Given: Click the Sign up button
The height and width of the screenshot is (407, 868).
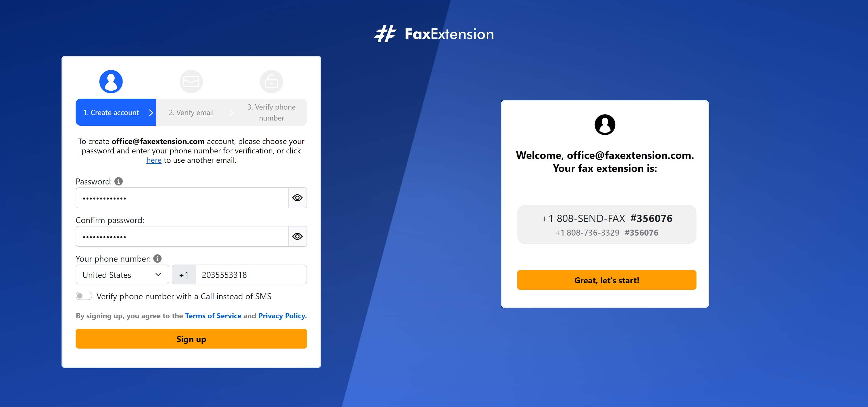Looking at the screenshot, I should coord(192,338).
